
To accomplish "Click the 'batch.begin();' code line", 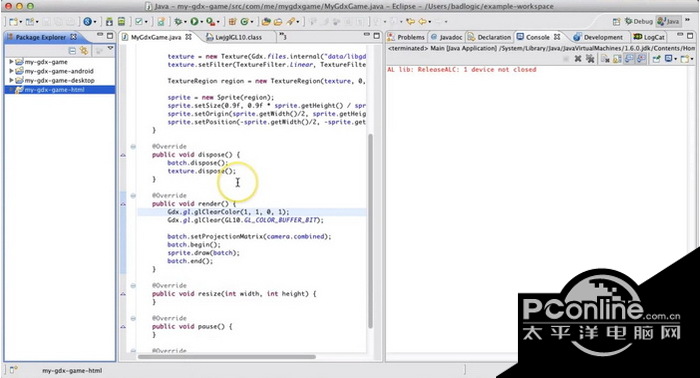I will pyautogui.click(x=194, y=245).
